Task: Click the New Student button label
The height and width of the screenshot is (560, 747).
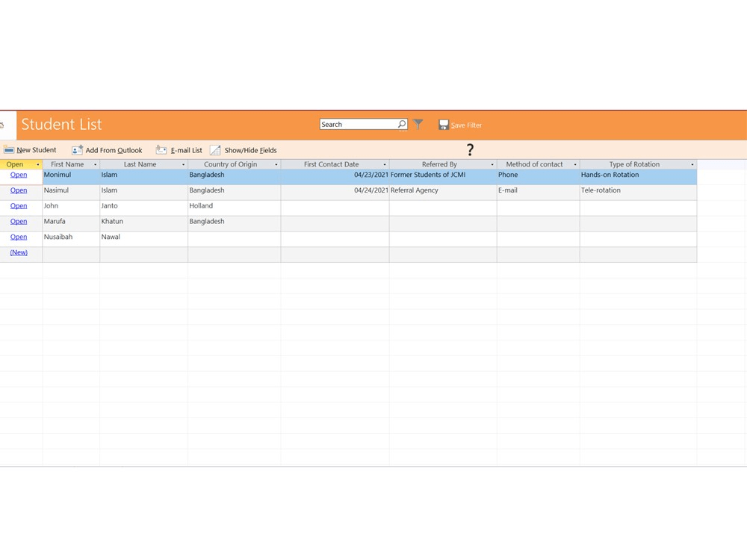Action: coord(36,150)
